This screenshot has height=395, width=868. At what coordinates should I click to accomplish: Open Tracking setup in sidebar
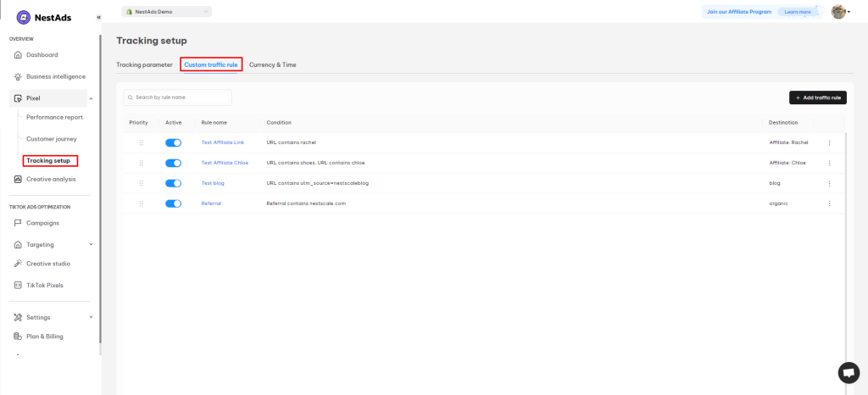[x=48, y=161]
